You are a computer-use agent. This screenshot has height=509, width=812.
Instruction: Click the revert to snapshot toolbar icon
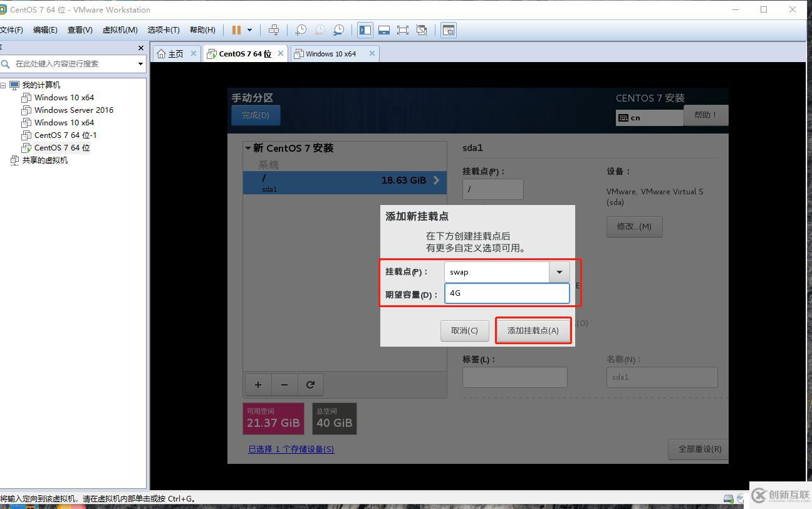coord(320,30)
